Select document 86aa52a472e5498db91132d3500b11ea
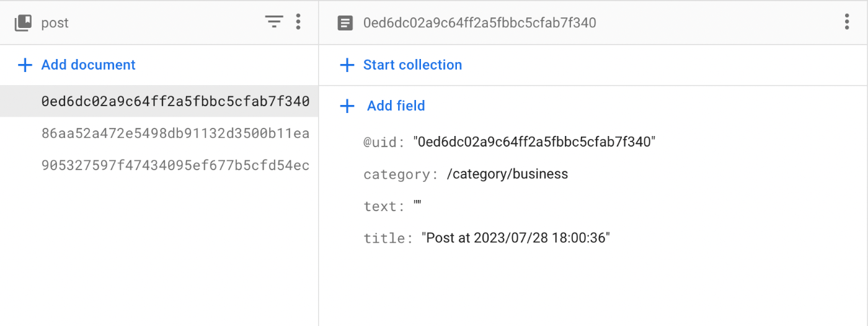This screenshot has height=326, width=868. [159, 134]
